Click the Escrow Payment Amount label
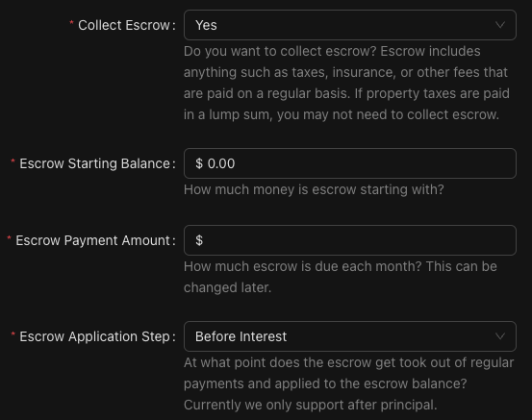Viewport: 532px width, 420px height. (x=92, y=240)
